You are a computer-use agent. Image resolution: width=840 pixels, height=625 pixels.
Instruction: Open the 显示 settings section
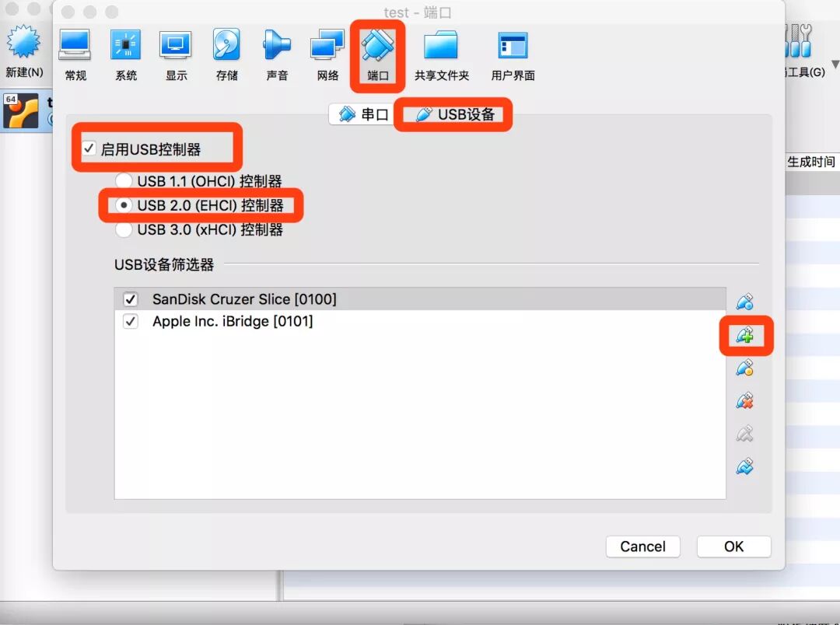click(x=177, y=54)
